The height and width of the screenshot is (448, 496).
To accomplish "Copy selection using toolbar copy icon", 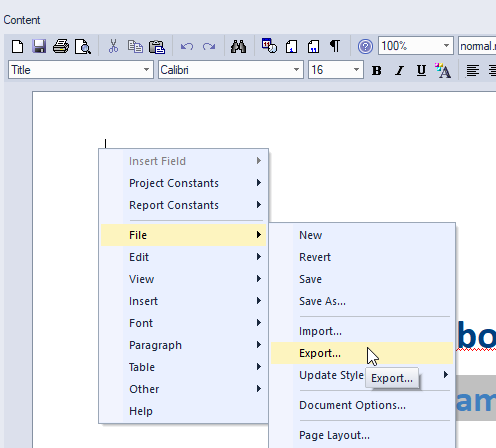I will point(135,46).
